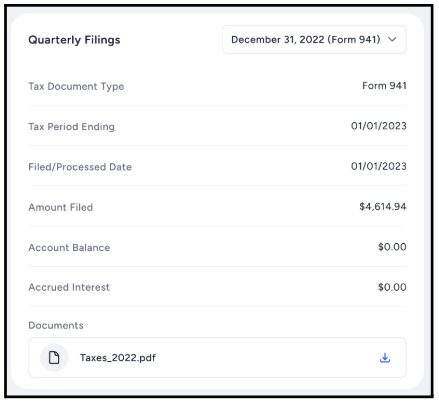Expand the filing period chevron
This screenshot has height=405, width=439.
point(392,39)
